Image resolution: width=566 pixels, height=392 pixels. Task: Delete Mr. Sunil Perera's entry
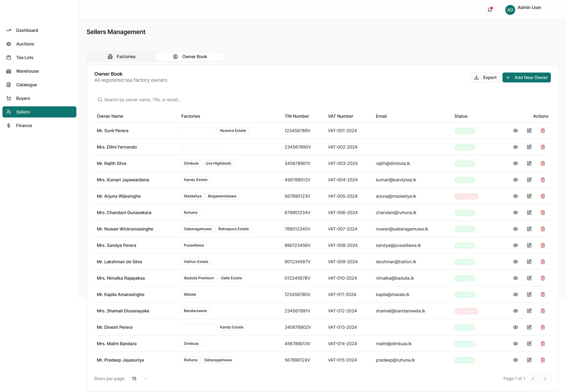[x=543, y=131]
